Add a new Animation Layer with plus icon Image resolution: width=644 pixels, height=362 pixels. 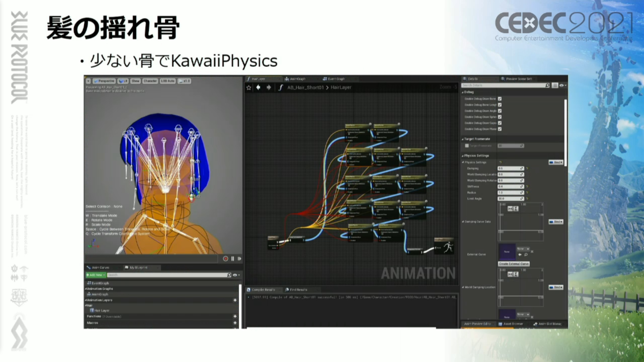[x=235, y=300]
